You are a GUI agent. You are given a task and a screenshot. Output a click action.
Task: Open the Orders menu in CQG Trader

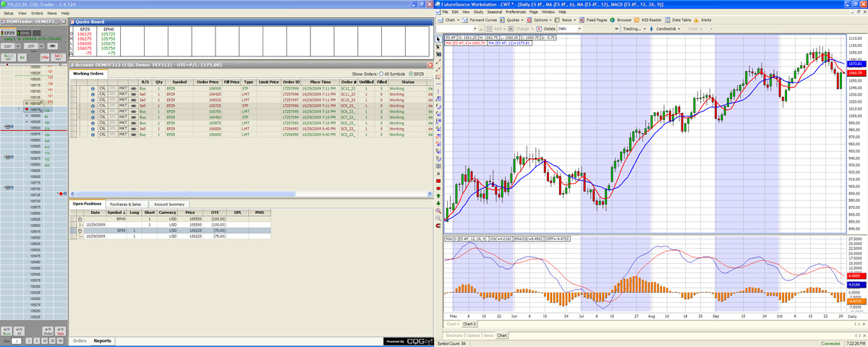pyautogui.click(x=37, y=13)
